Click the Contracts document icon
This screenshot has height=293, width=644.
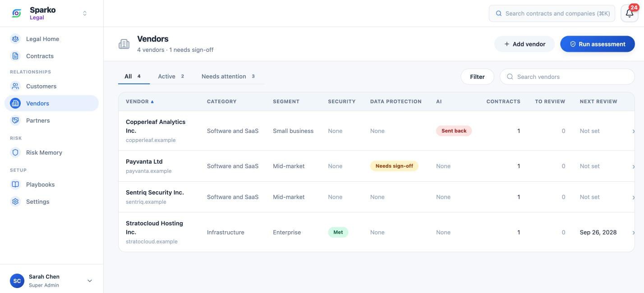click(15, 56)
